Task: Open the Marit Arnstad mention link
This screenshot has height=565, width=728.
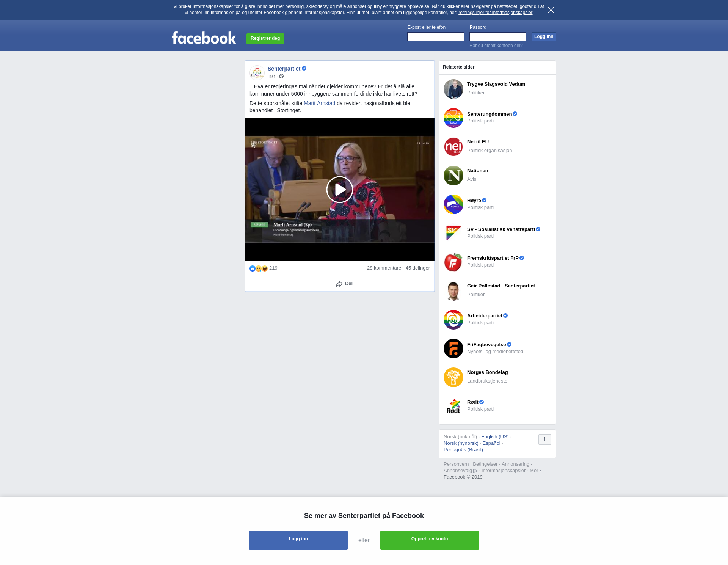Action: point(319,103)
